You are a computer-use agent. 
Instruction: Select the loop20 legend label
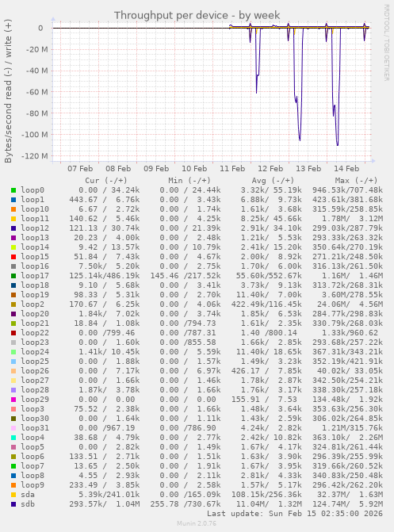pyautogui.click(x=35, y=314)
